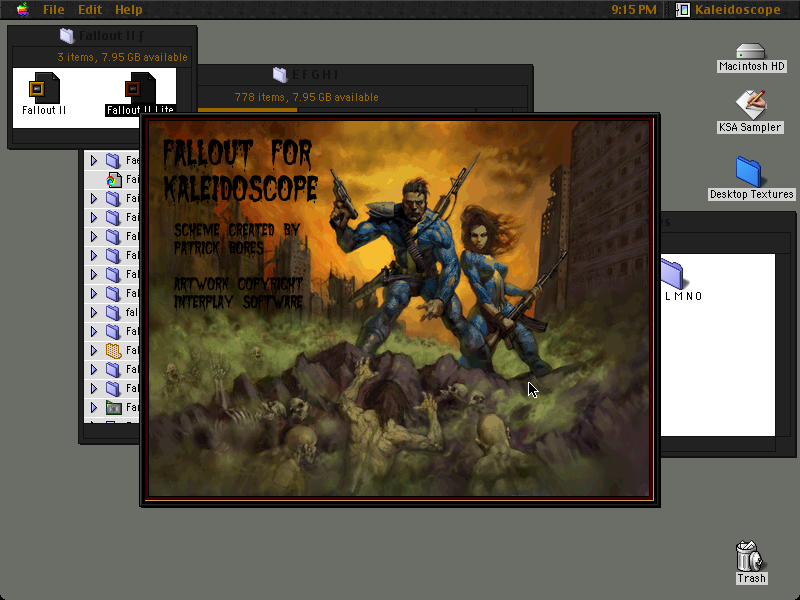Expand the 'Fae' folder disclosure triangle
This screenshot has width=800, height=600.
94,161
